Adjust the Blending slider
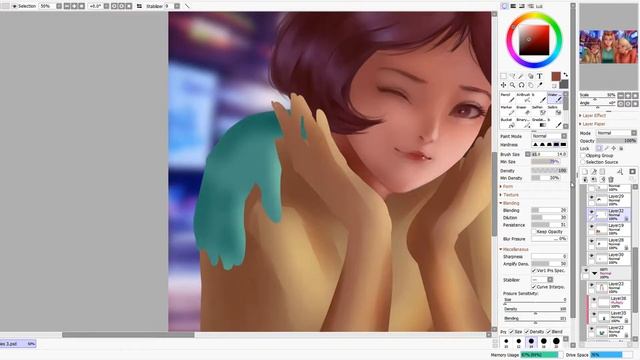Viewport: 640px width, 360px height. [x=549, y=210]
